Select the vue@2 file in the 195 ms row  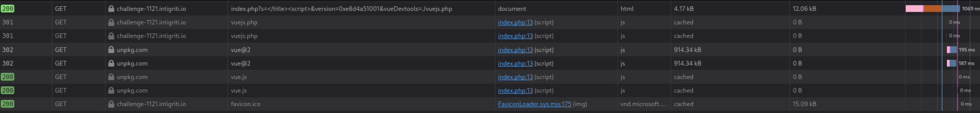tap(241, 50)
